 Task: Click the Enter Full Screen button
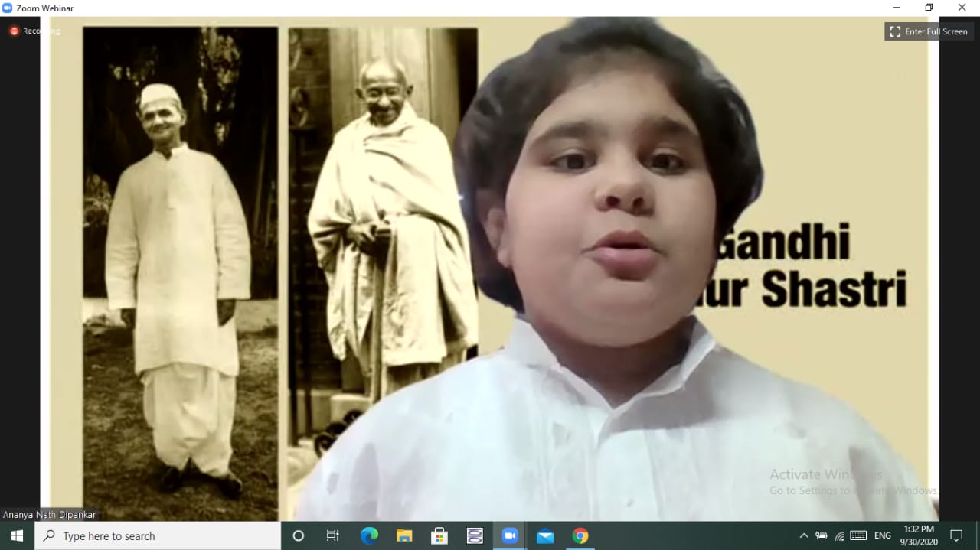pyautogui.click(x=928, y=31)
